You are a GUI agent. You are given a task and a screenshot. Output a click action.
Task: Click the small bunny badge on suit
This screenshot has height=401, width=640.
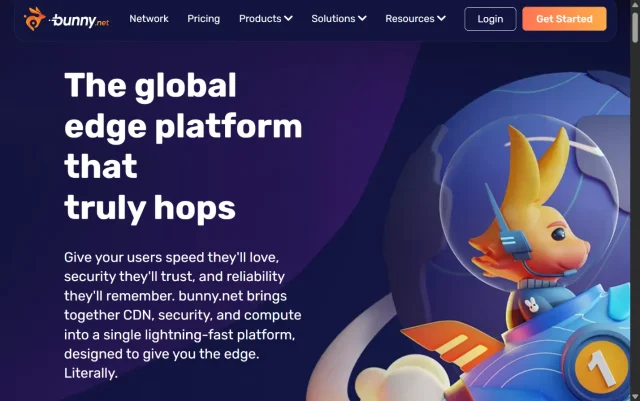[531, 305]
